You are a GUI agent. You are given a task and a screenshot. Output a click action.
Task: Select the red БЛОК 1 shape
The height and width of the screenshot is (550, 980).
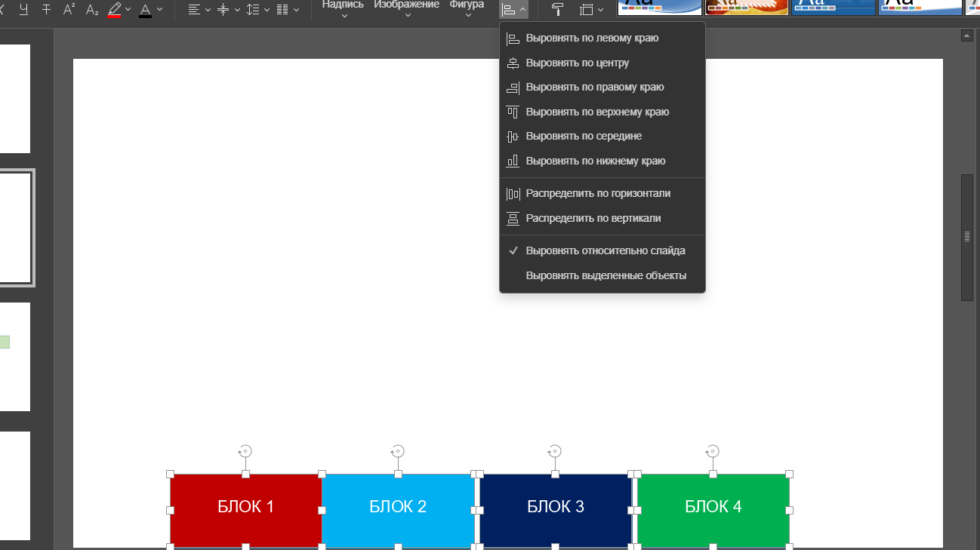[x=245, y=510]
